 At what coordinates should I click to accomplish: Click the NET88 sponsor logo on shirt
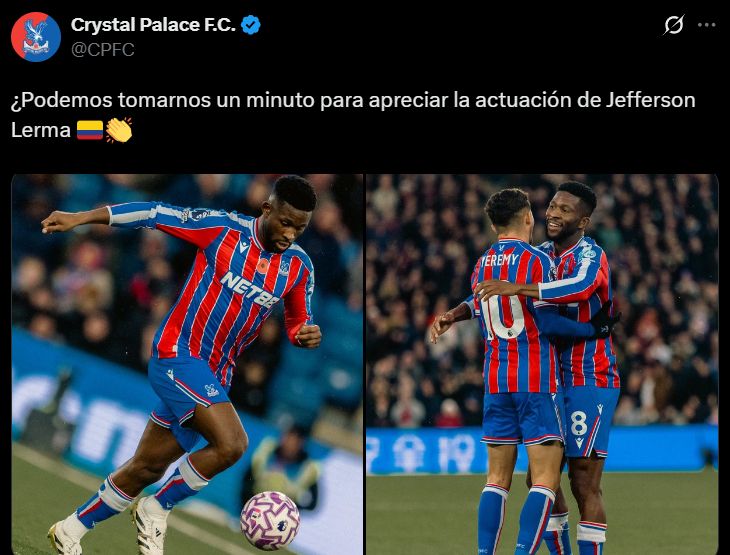click(250, 289)
